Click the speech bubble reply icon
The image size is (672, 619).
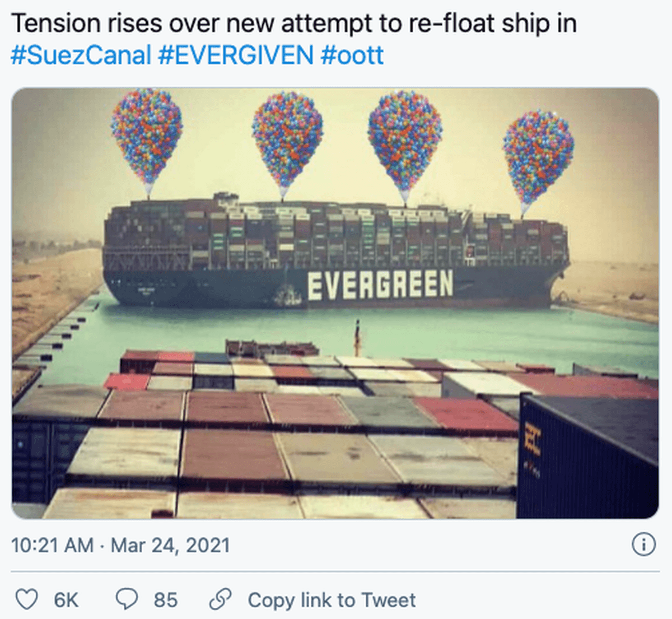(126, 600)
